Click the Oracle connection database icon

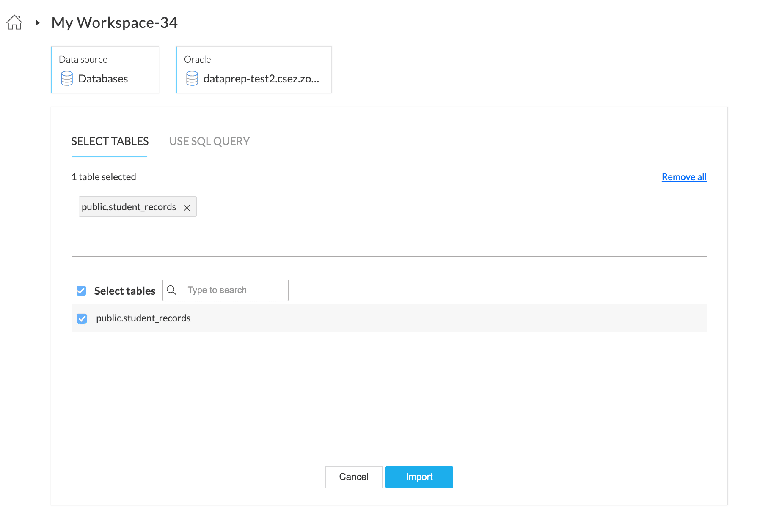tap(192, 79)
